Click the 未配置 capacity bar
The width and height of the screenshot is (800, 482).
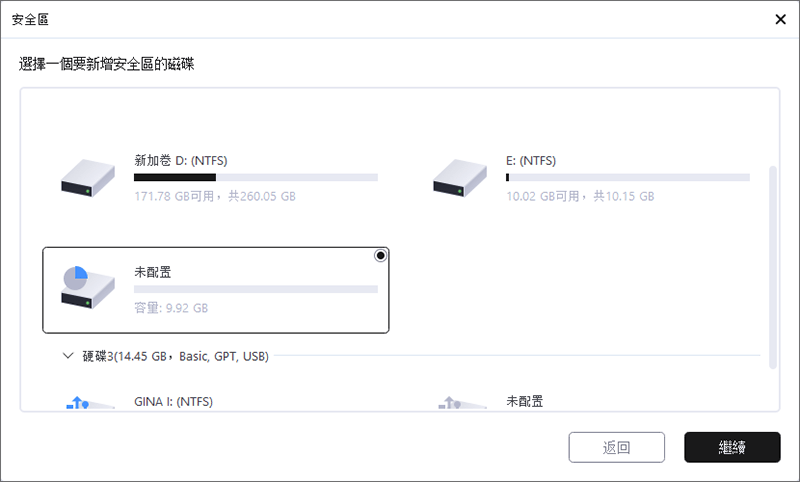pos(256,289)
